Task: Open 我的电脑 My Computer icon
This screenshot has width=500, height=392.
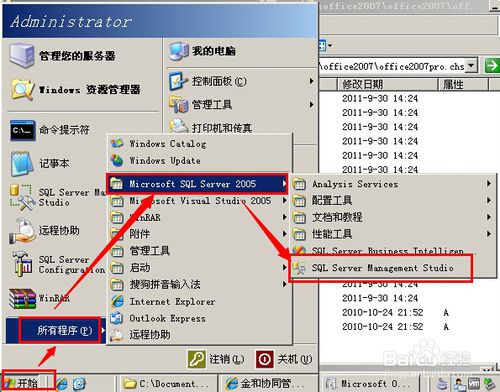Action: 179,52
